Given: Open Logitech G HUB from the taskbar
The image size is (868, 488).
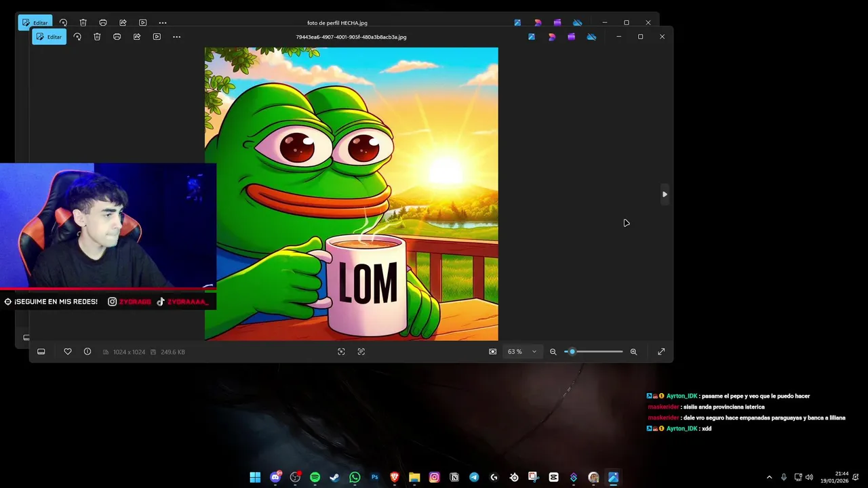Looking at the screenshot, I should (x=494, y=477).
